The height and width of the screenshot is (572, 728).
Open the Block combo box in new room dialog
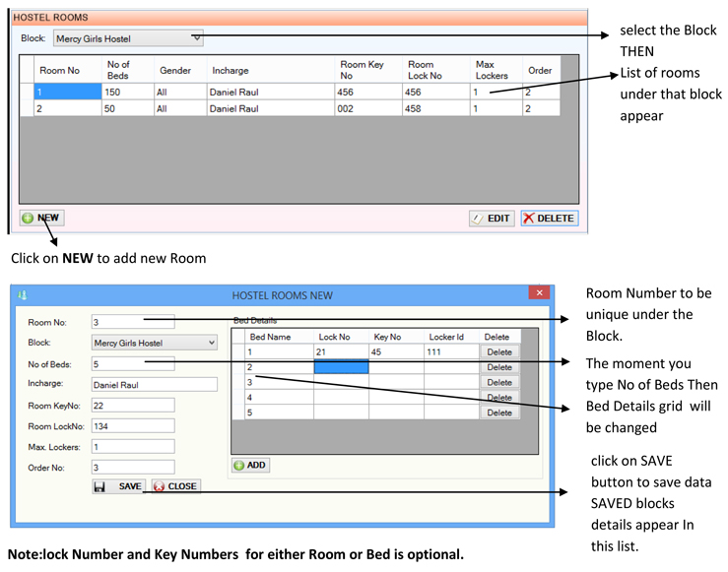coord(154,343)
